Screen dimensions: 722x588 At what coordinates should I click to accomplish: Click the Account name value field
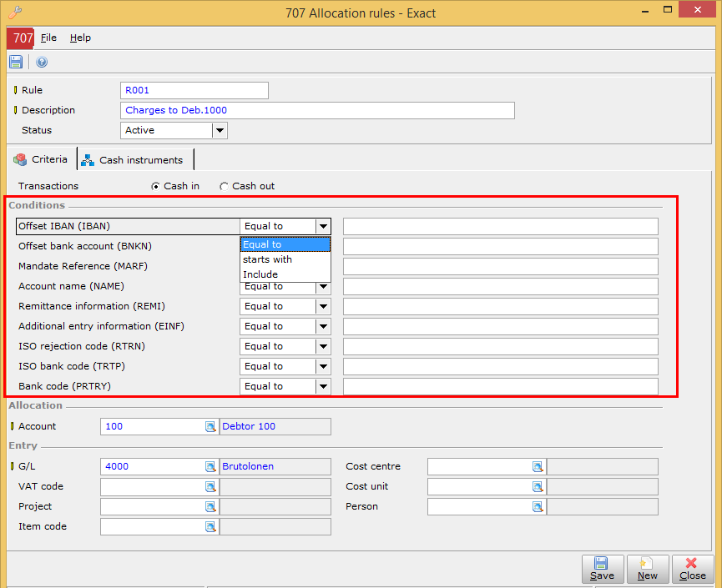tap(501, 287)
